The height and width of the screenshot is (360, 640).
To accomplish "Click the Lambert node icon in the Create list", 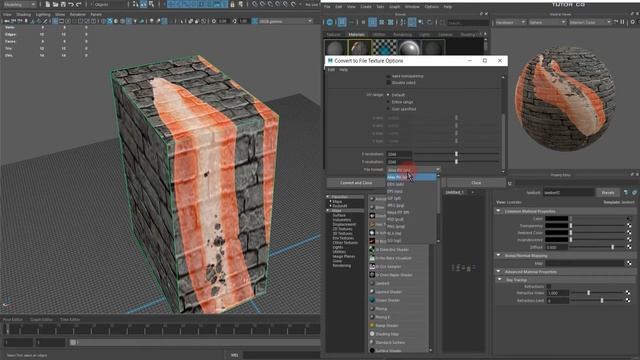I will 372,283.
